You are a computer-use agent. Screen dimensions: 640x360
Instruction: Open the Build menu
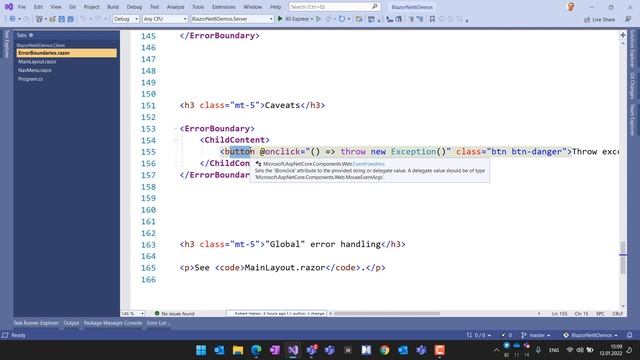[113, 7]
